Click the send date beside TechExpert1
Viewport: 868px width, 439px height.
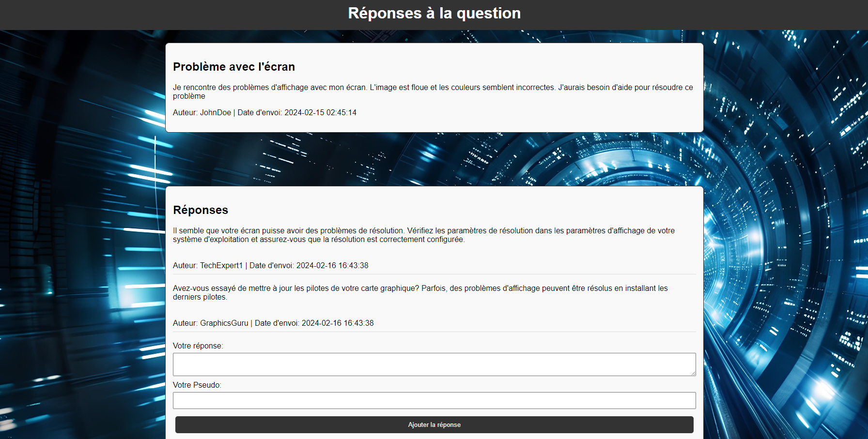[332, 265]
